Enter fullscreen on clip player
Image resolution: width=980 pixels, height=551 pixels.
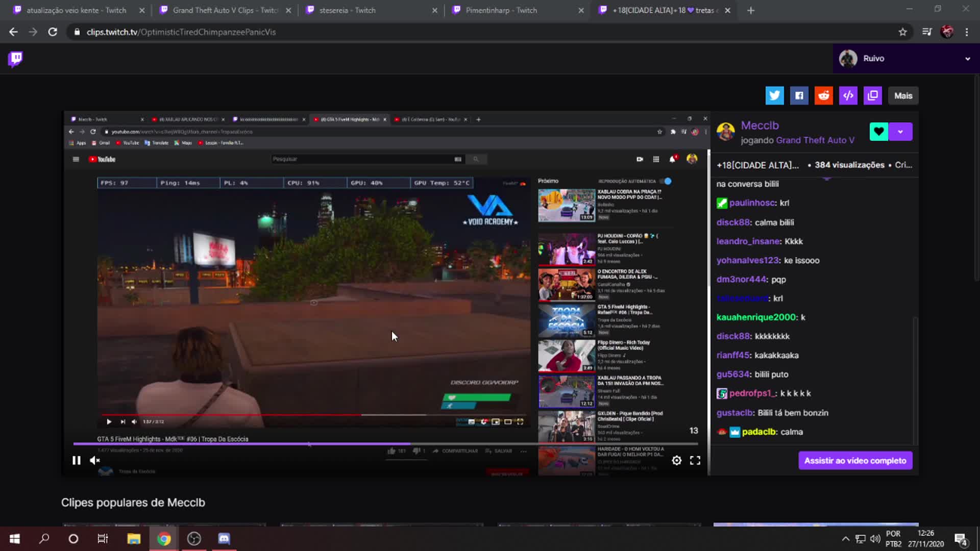point(695,460)
